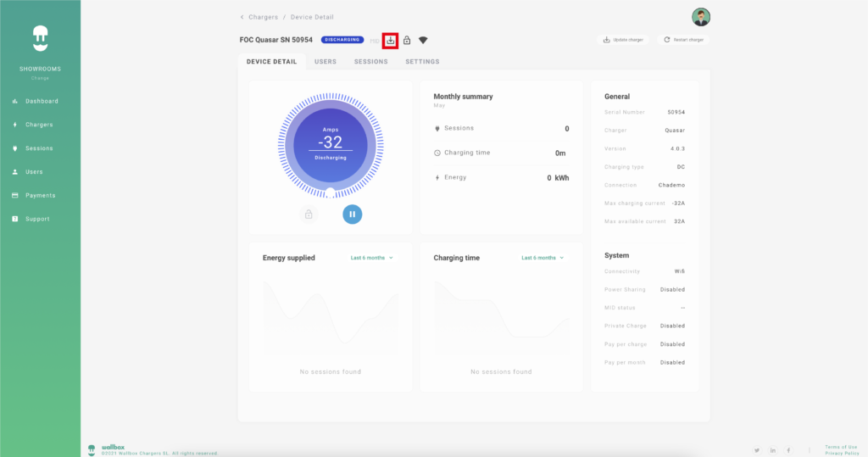
Task: Click the DISCHARGING status badge
Action: (342, 40)
